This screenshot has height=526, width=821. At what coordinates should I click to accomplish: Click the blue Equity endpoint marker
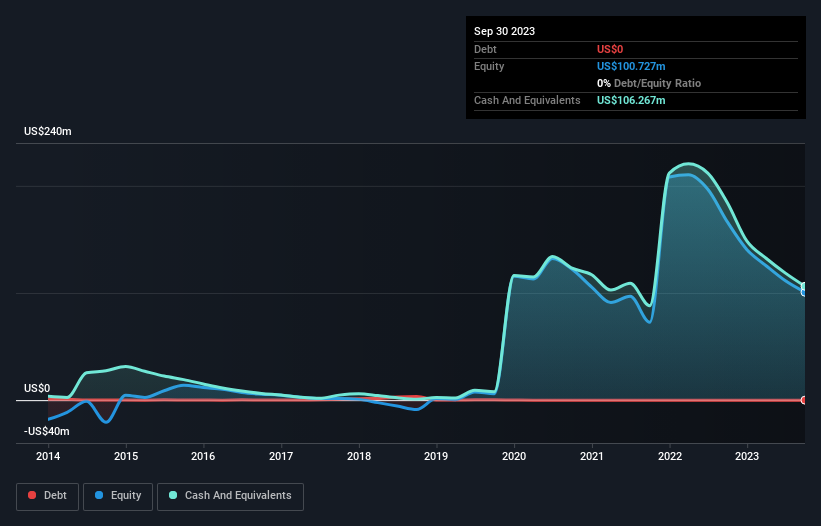(x=804, y=292)
